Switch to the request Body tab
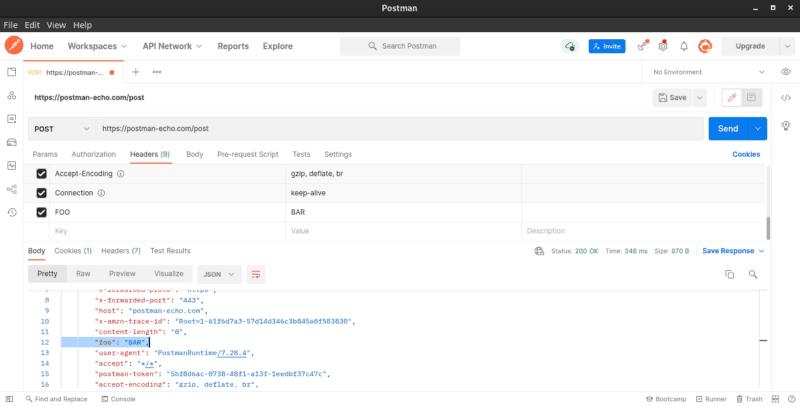 click(x=194, y=155)
